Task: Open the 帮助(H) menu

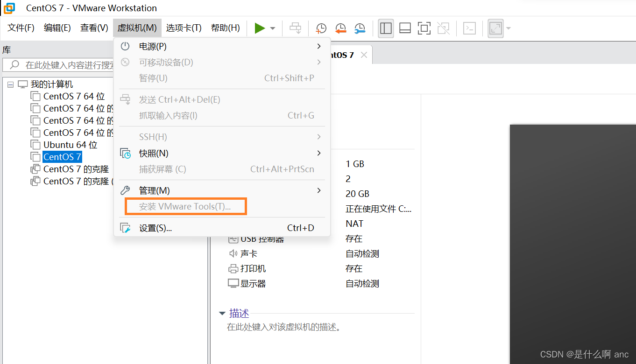Action: 225,28
